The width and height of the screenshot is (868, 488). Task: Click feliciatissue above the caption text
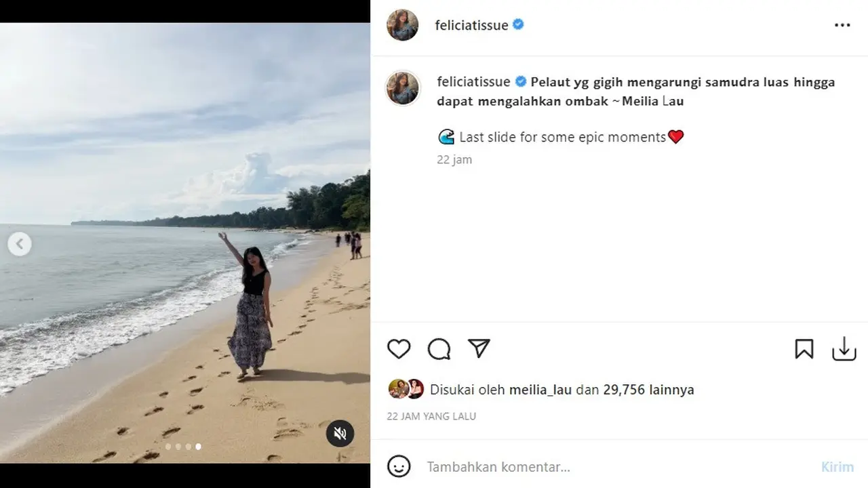pos(473,81)
